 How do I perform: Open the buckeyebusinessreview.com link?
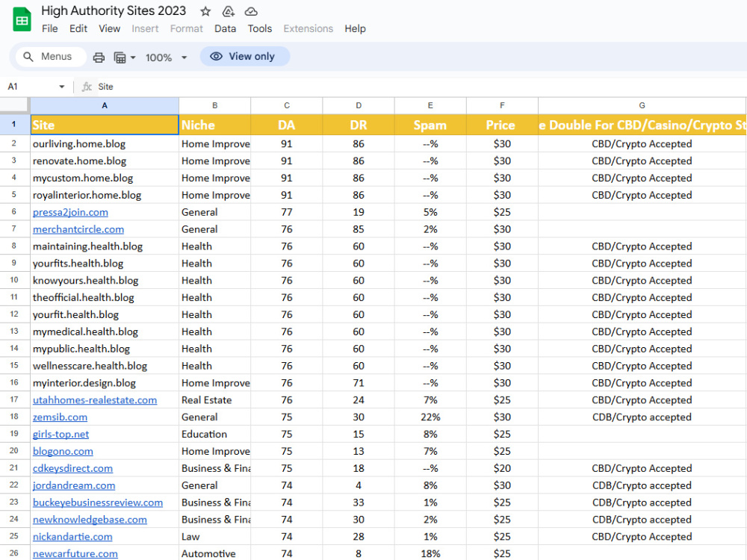pyautogui.click(x=98, y=503)
